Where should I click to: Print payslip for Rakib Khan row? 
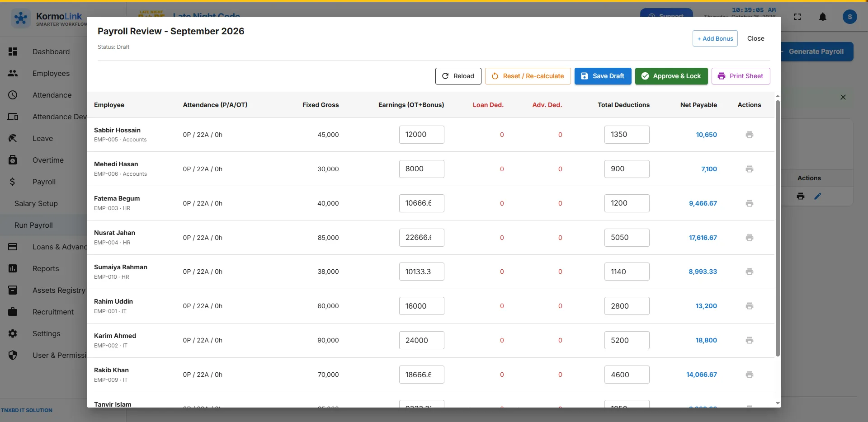tap(749, 375)
